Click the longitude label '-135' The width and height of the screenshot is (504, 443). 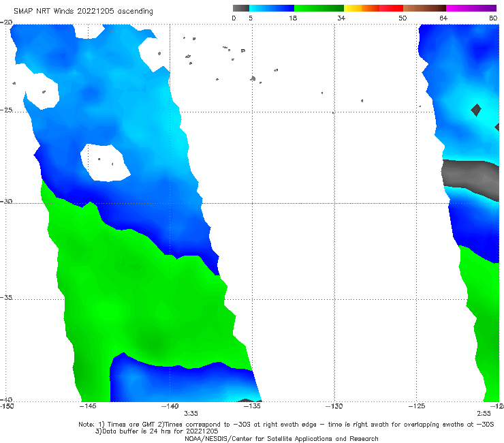(252, 406)
